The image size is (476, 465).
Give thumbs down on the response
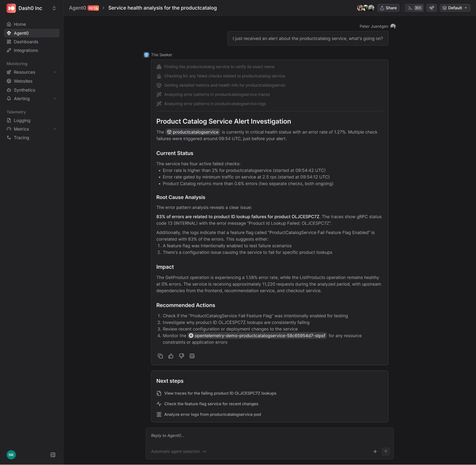point(181,356)
